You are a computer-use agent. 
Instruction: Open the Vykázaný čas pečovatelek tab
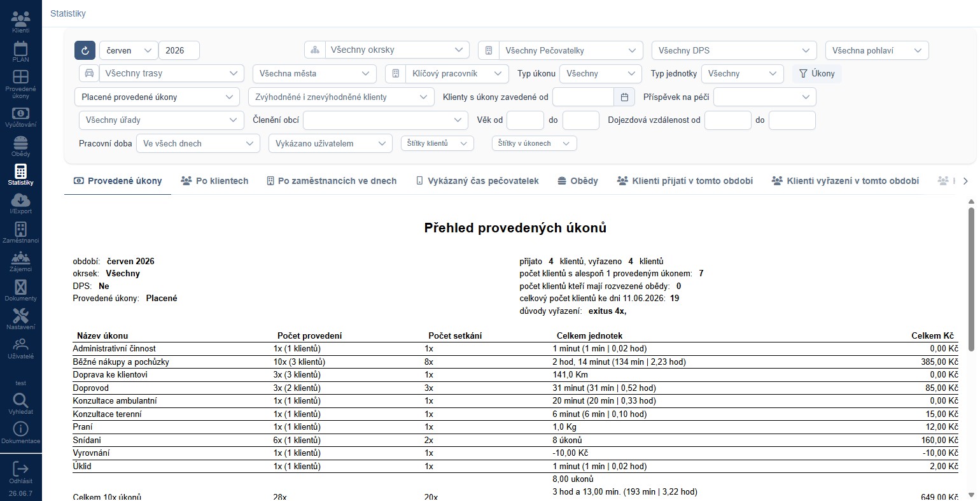477,181
